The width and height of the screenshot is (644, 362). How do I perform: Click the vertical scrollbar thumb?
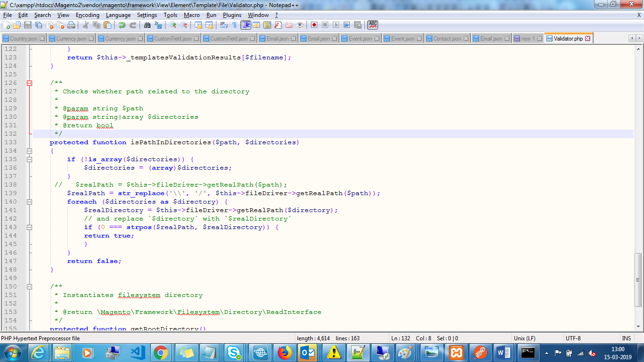click(x=638, y=280)
